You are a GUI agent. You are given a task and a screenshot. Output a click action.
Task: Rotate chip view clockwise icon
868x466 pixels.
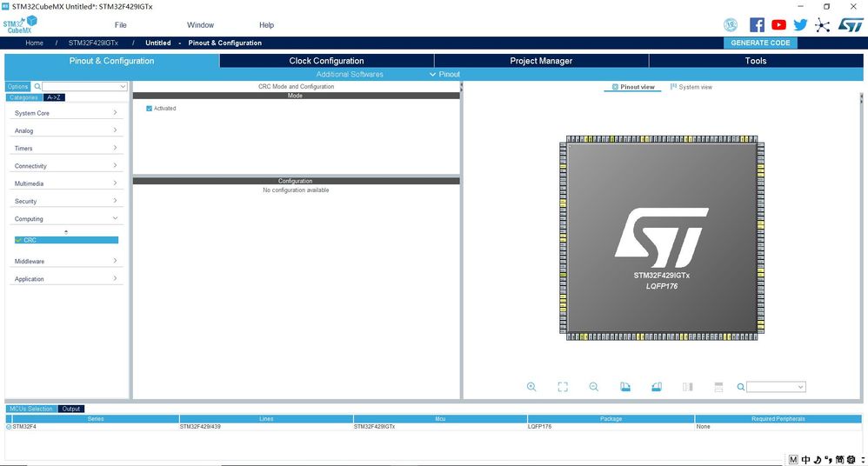625,387
